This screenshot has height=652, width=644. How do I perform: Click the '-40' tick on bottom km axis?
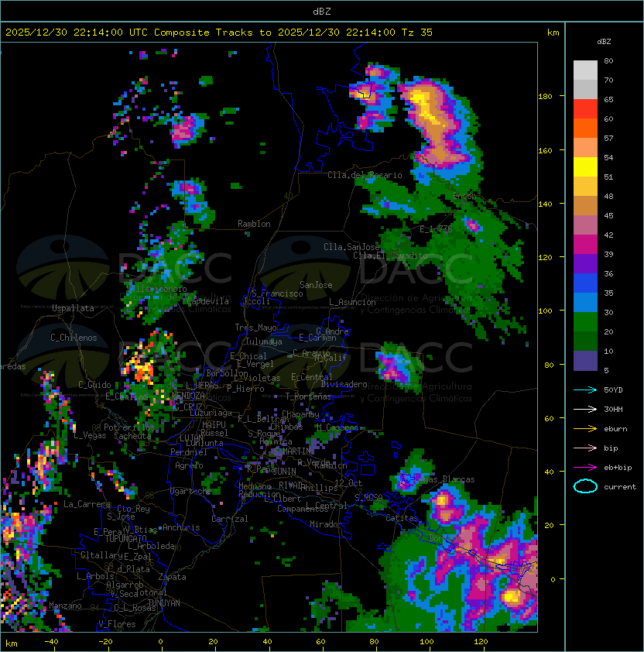coord(51,642)
